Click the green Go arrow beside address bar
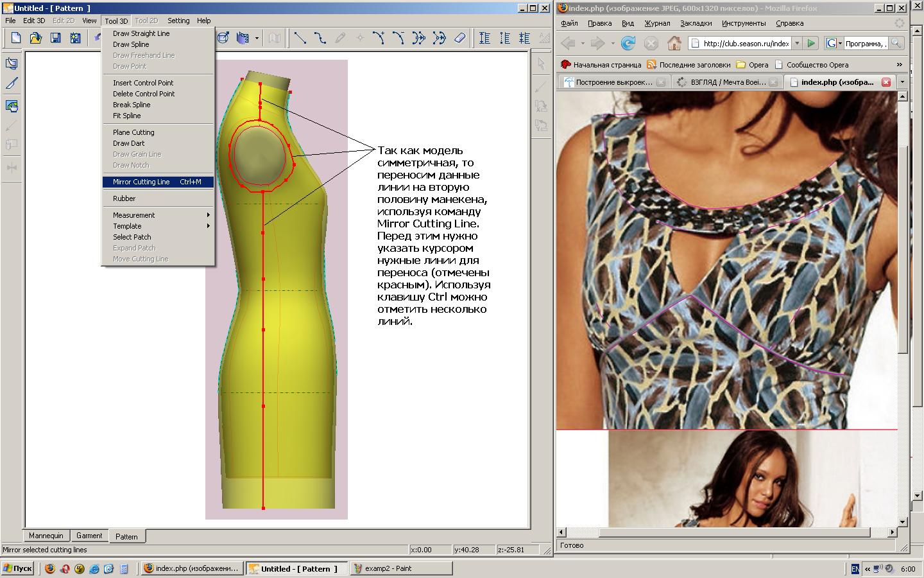 pos(811,44)
